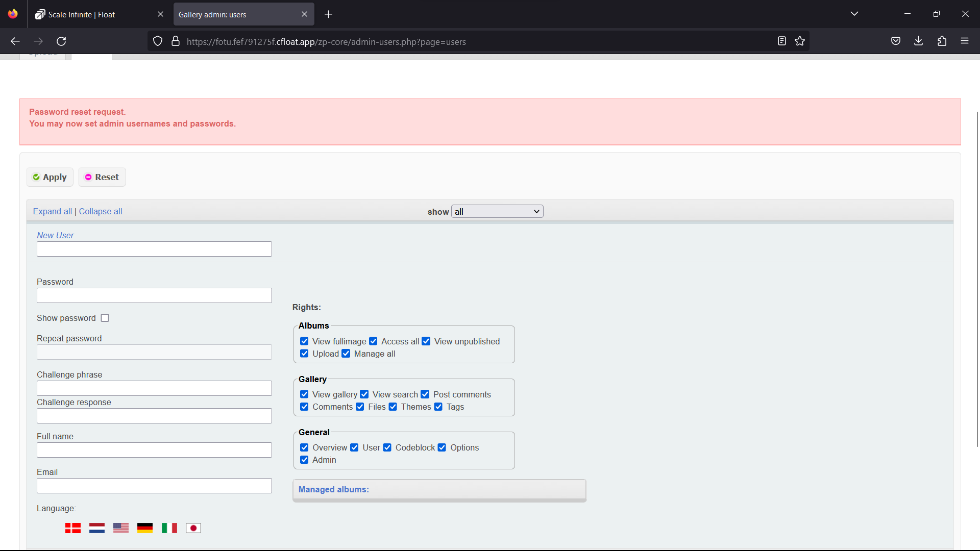Toggle reader view icon in address bar

click(781, 41)
